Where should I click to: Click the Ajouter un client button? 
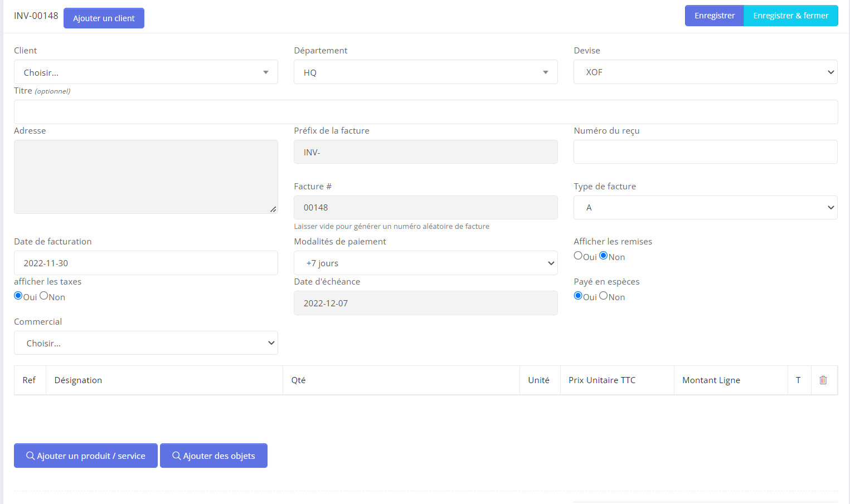tap(104, 18)
